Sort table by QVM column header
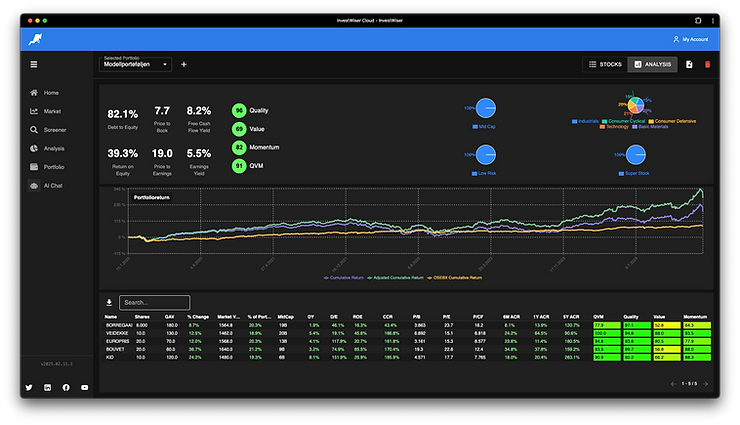 coord(598,317)
